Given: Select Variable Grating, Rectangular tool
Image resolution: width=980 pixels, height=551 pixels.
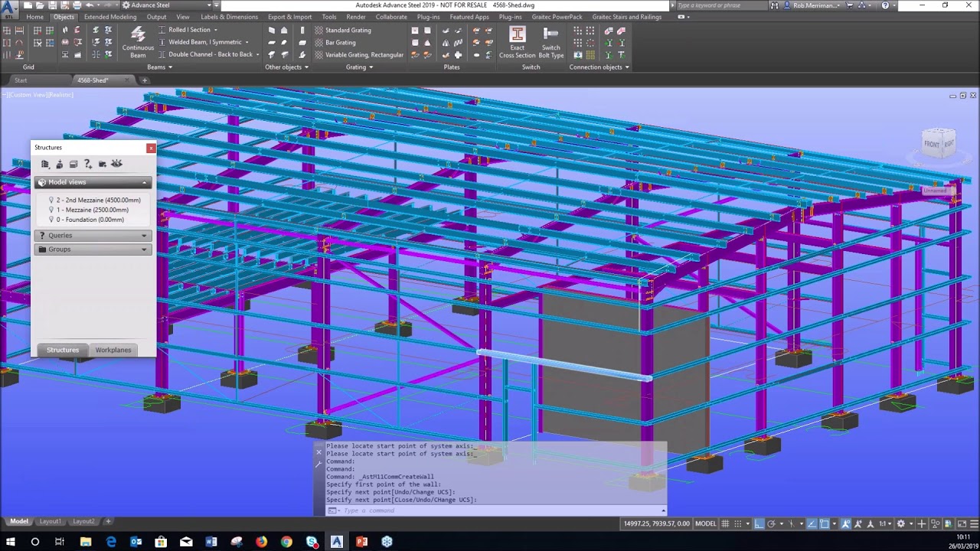Looking at the screenshot, I should (x=358, y=54).
